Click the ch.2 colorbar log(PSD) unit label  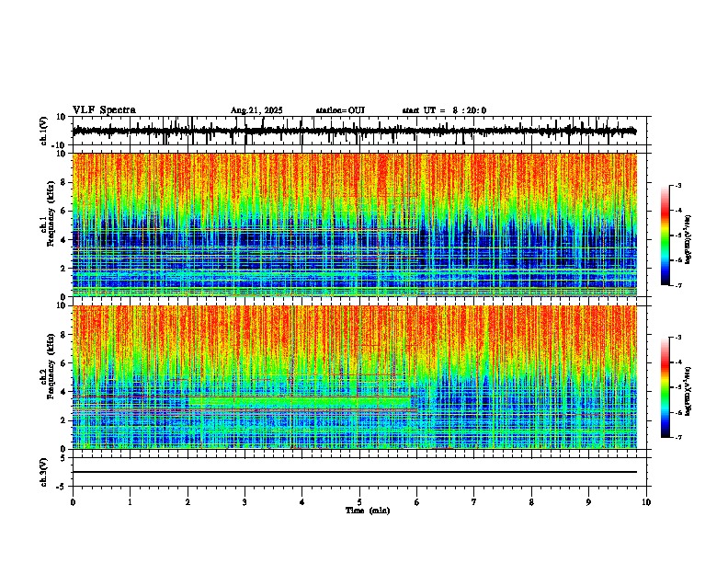point(688,391)
